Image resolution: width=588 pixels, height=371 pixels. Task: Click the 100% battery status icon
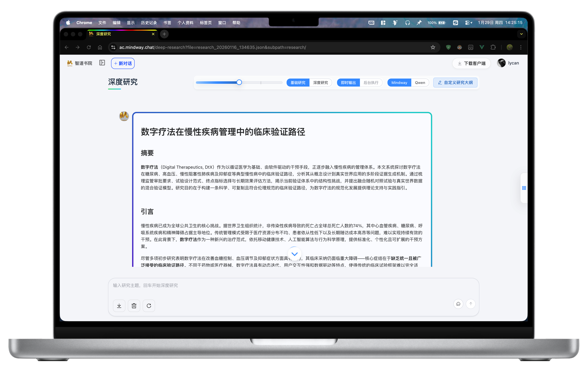pos(437,23)
